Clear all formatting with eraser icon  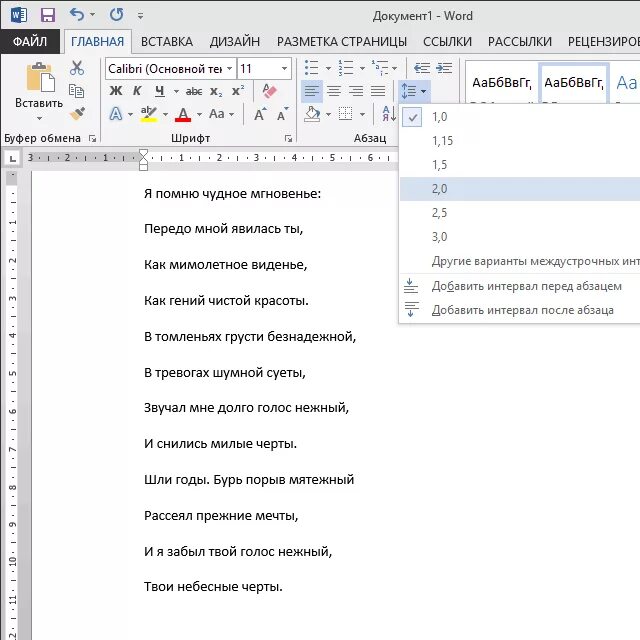coord(269,91)
